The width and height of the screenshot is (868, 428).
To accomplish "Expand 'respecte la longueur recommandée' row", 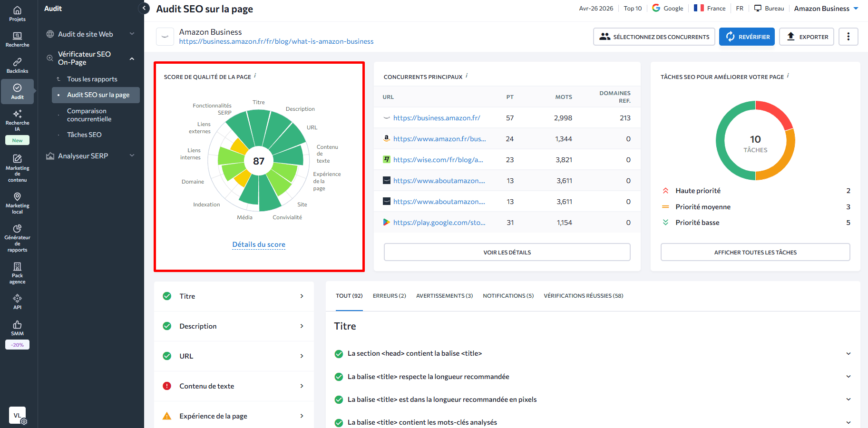I will (x=848, y=377).
